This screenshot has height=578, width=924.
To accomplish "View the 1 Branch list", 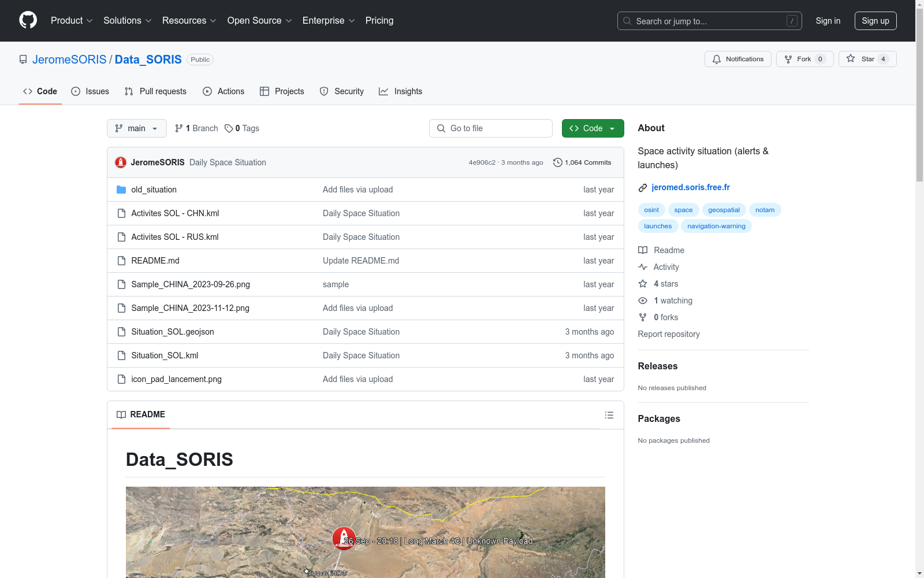I will (x=196, y=128).
